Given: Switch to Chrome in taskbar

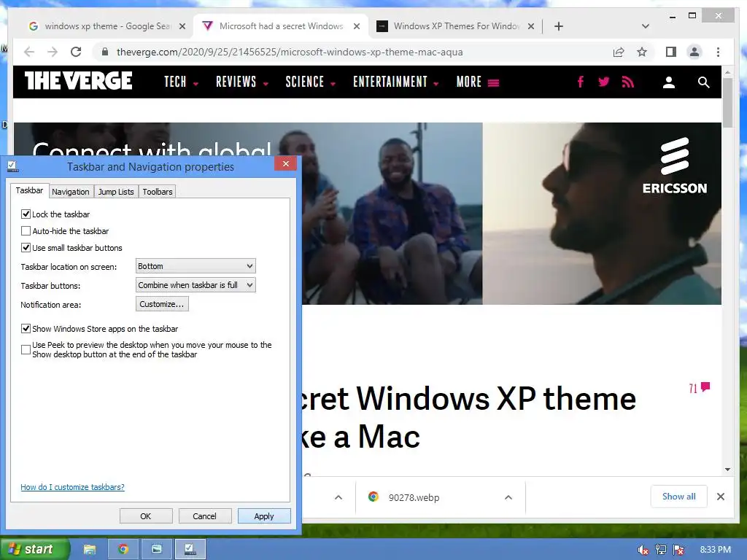Looking at the screenshot, I should pyautogui.click(x=123, y=549).
